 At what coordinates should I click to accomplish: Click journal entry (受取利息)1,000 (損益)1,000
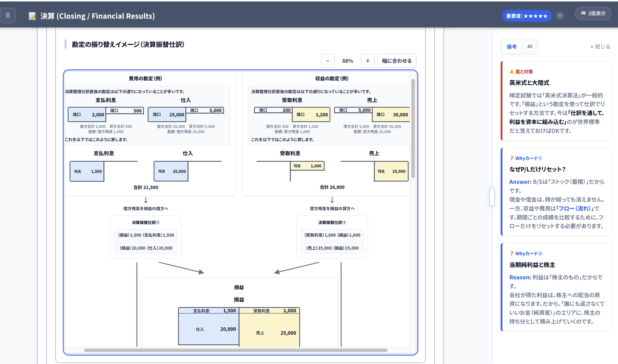click(332, 235)
